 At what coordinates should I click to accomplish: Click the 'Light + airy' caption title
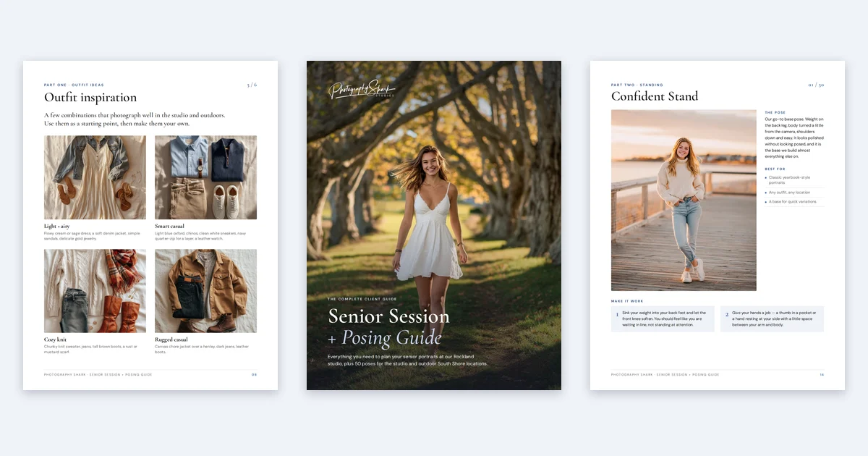pos(58,227)
